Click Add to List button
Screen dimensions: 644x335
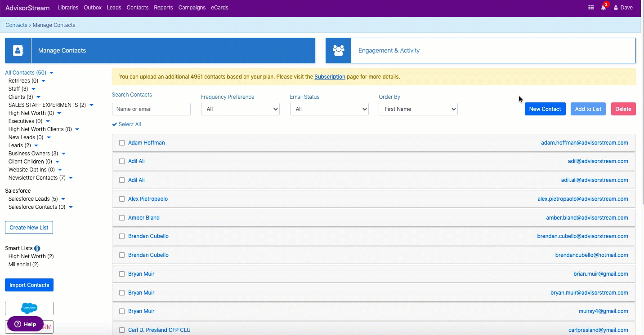pyautogui.click(x=588, y=109)
